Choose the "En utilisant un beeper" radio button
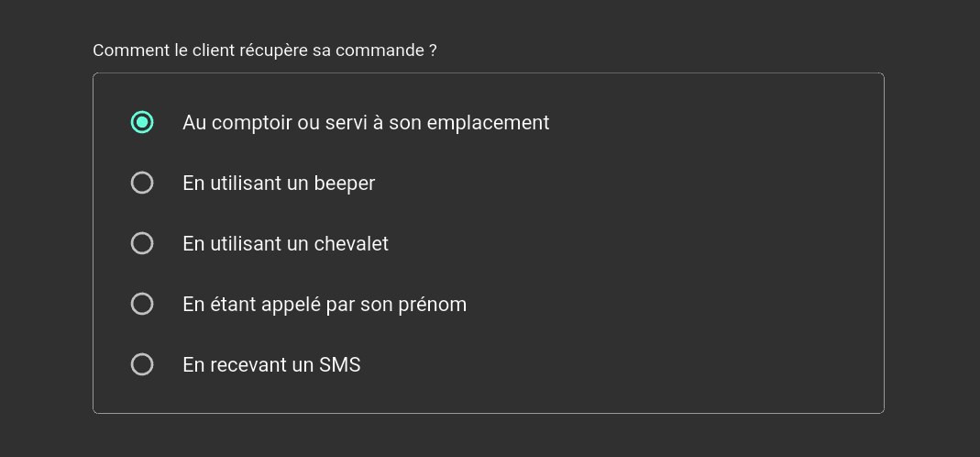Image resolution: width=980 pixels, height=457 pixels. point(142,183)
